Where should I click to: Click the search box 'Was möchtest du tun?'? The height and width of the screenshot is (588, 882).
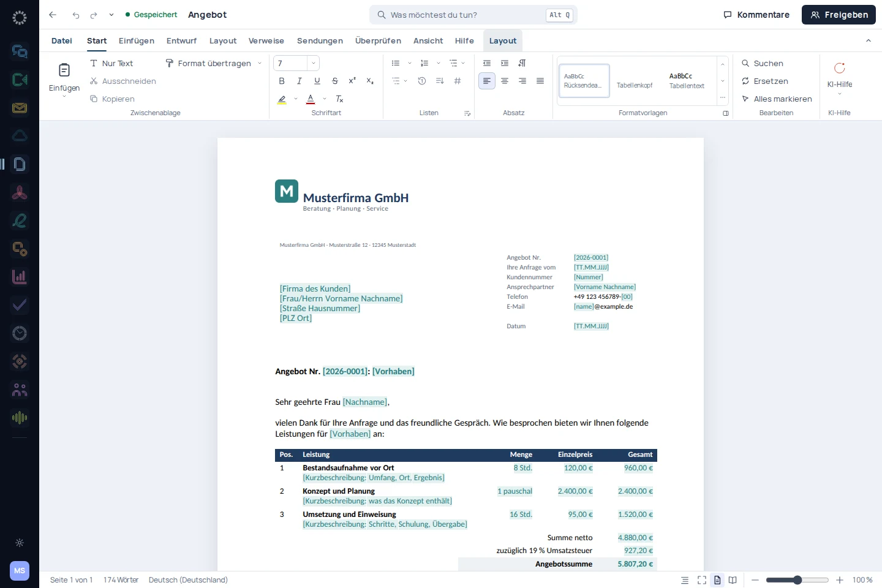click(x=473, y=15)
